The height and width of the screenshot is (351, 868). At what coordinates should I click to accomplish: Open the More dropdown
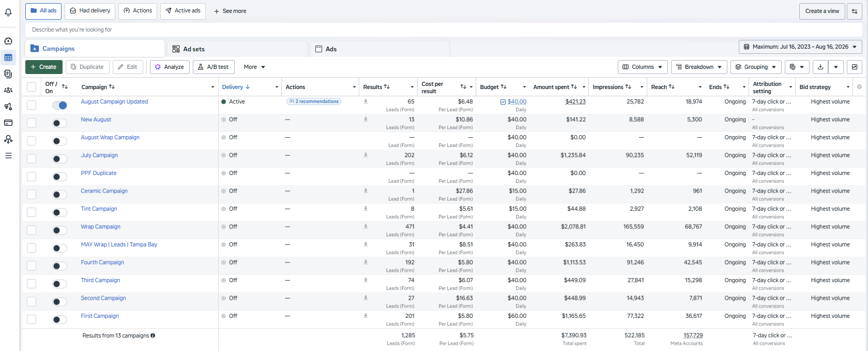point(254,67)
